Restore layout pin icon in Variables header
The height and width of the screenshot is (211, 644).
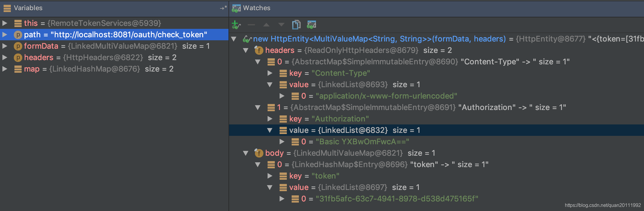click(223, 8)
